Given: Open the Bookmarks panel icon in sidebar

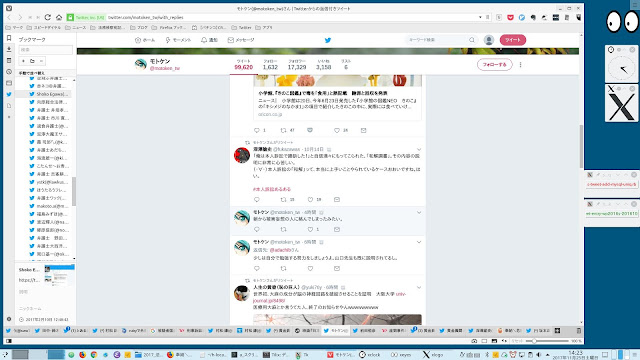Looking at the screenshot, I should point(9,38).
